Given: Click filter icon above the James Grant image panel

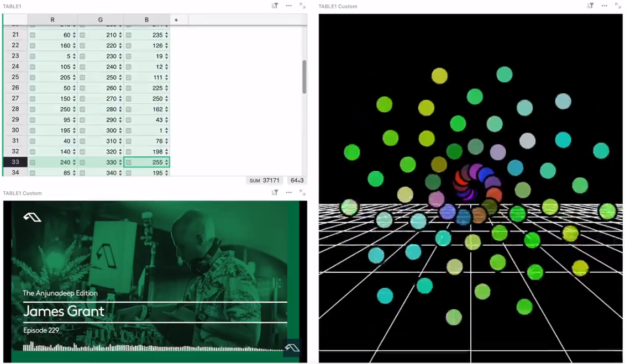Looking at the screenshot, I should pos(275,192).
